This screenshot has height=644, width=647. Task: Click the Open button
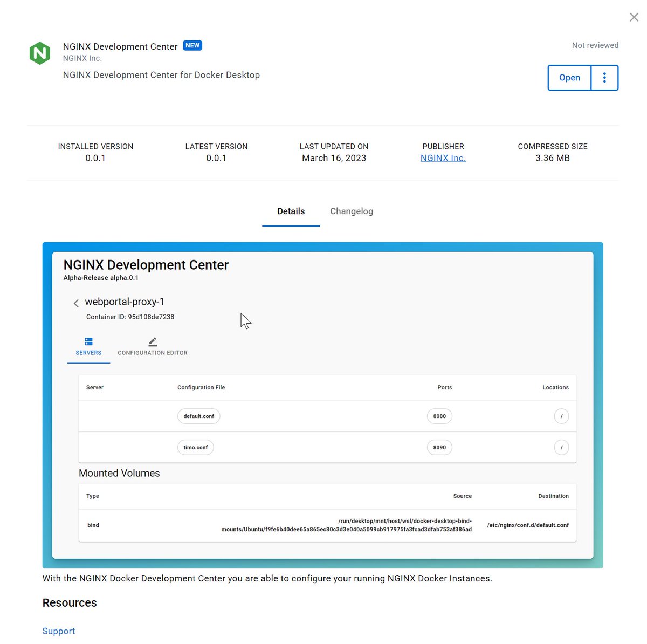[569, 78]
